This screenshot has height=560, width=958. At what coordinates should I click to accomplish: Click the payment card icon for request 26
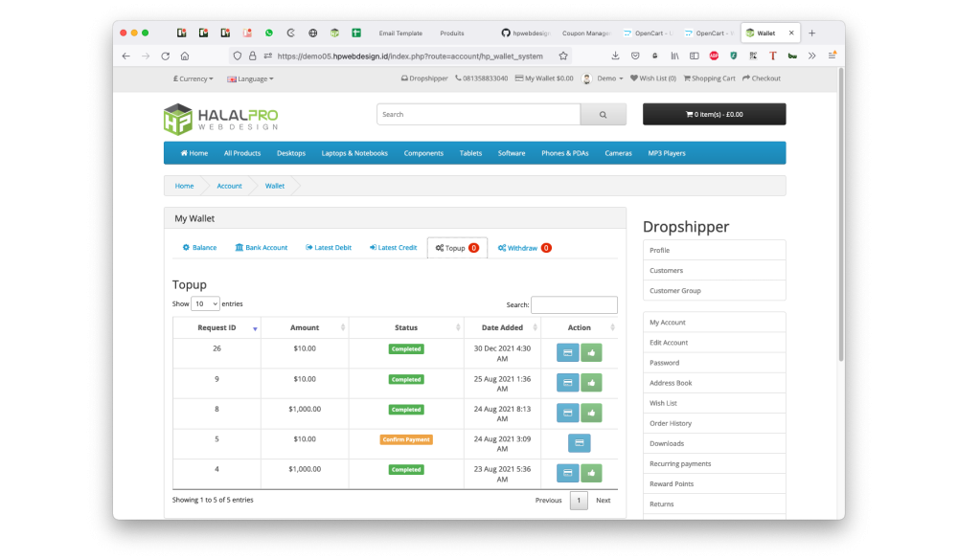[x=567, y=352]
